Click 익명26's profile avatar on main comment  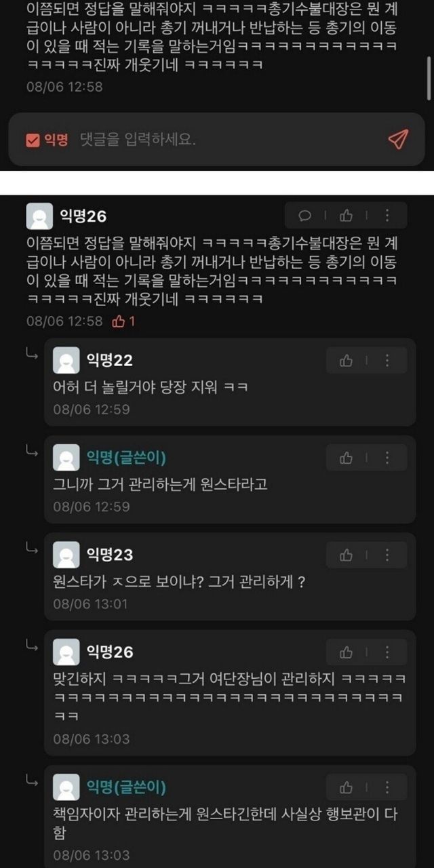39,217
